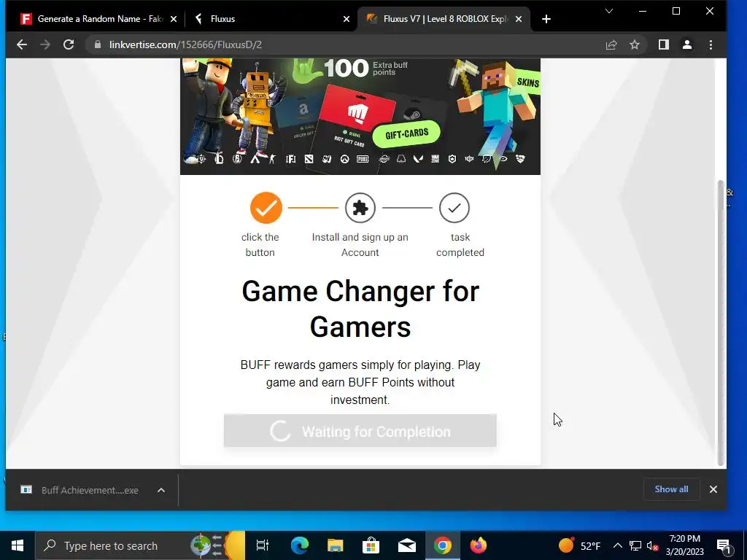Open the network status tray icon
Viewport: 747px width, 560px height.
point(635,545)
